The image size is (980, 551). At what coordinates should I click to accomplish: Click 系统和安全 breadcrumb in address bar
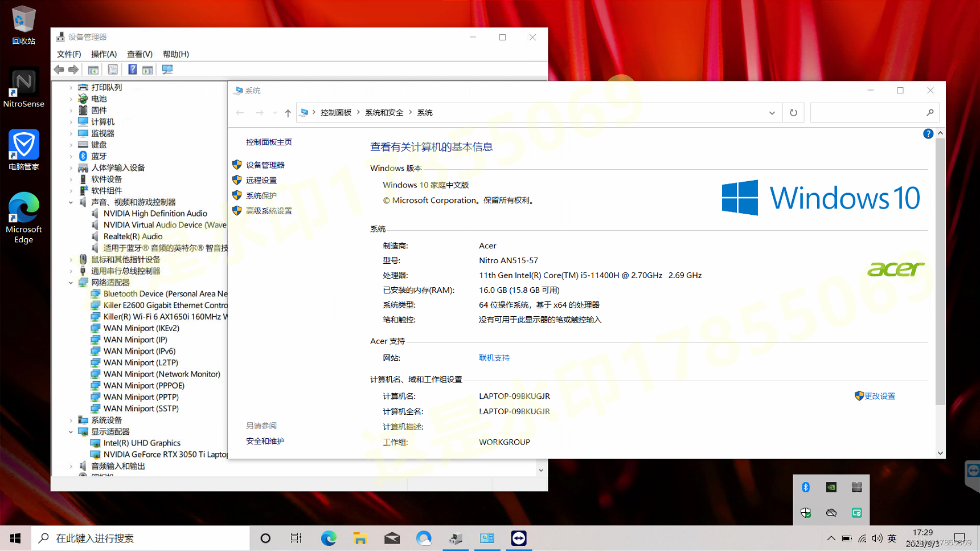(x=384, y=113)
